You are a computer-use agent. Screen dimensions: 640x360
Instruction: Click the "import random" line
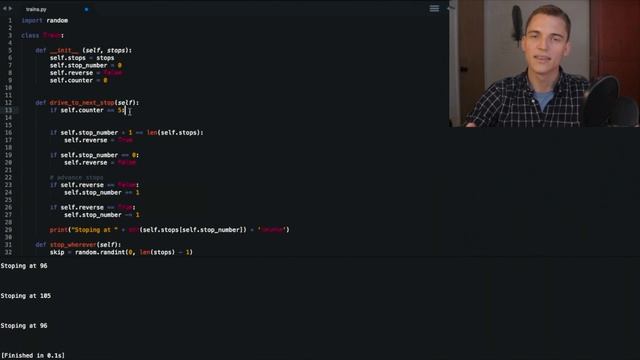44,20
